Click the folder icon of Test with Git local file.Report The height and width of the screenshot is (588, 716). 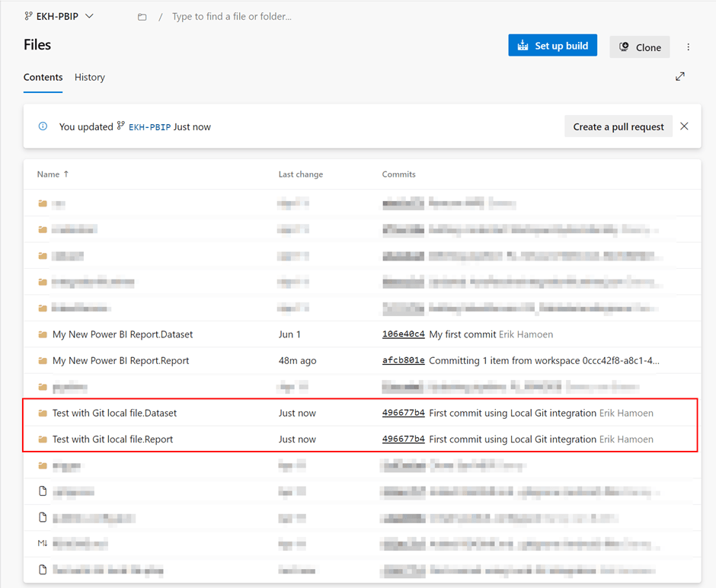coord(43,439)
